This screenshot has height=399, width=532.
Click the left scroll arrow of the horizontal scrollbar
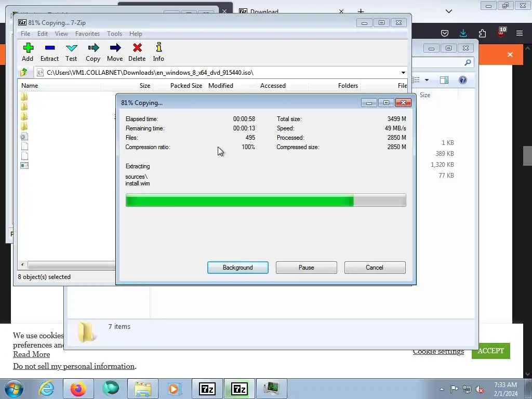click(22, 264)
